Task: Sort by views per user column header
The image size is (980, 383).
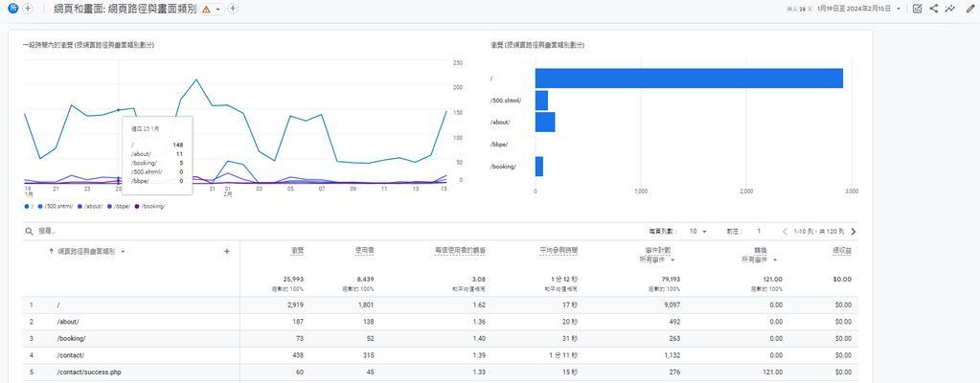Action: [461, 250]
